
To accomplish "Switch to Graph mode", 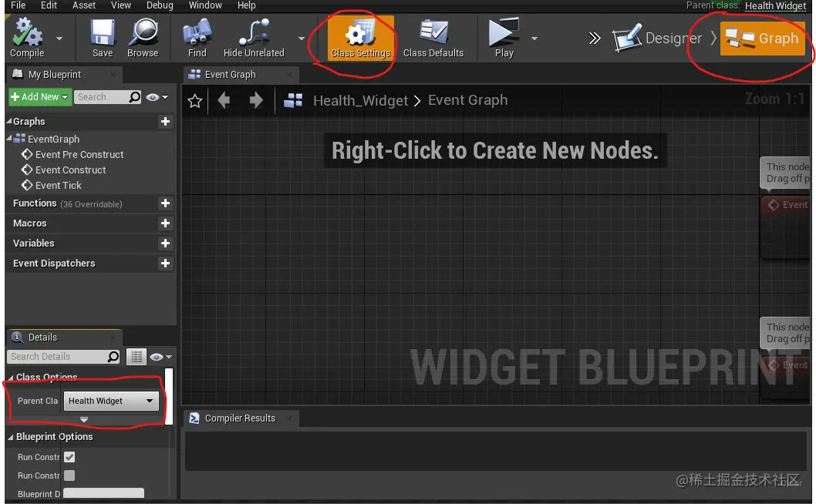I will pos(763,38).
